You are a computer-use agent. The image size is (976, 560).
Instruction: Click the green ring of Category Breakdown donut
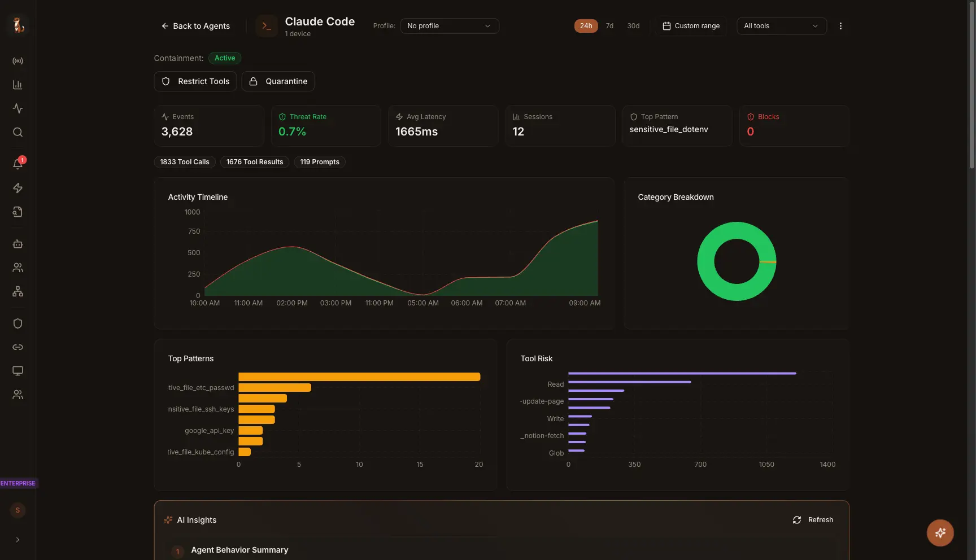click(x=706, y=261)
